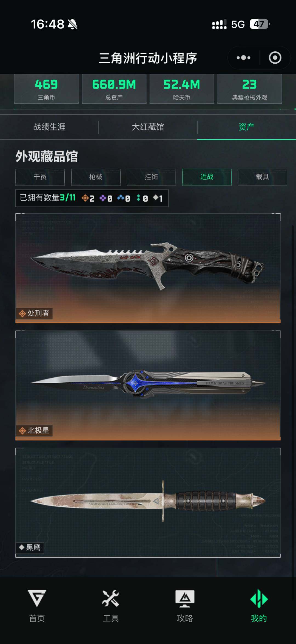Open the 工具 tools icon
The image size is (296, 644).
pos(111,598)
